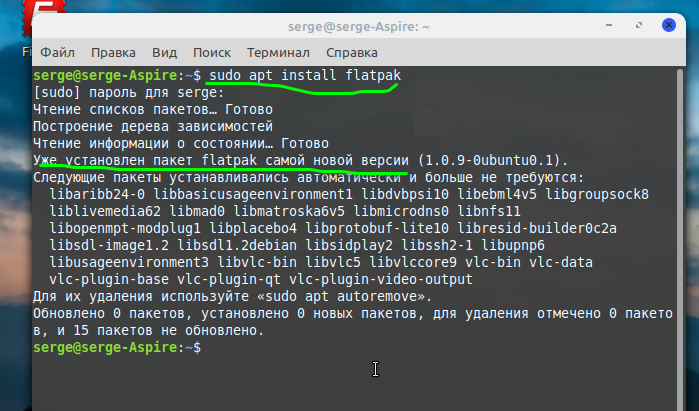Click package name liblivemedia62

click(105, 211)
